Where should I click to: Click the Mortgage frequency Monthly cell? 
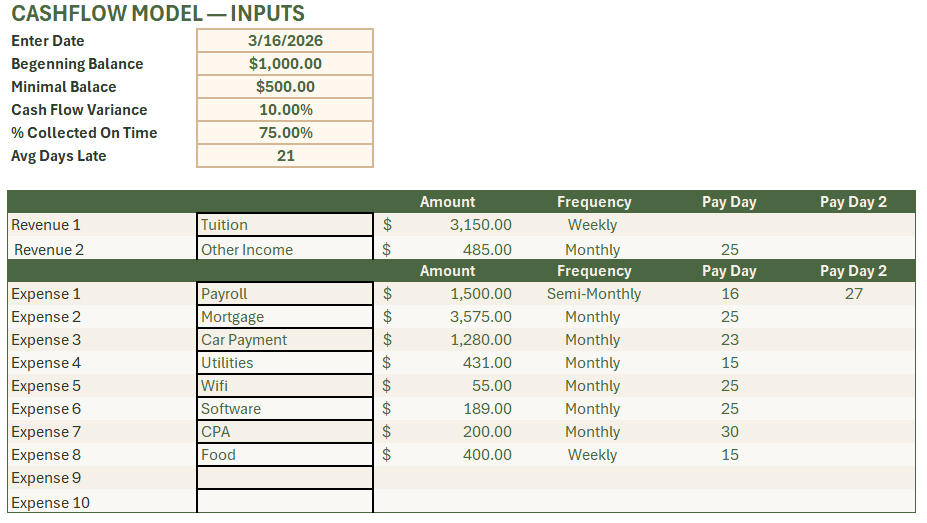pos(592,317)
